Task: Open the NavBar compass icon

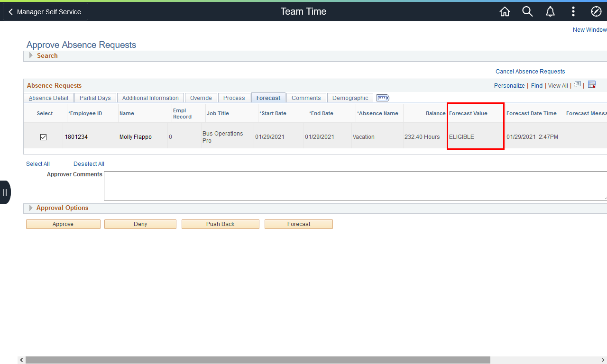Action: coord(596,11)
